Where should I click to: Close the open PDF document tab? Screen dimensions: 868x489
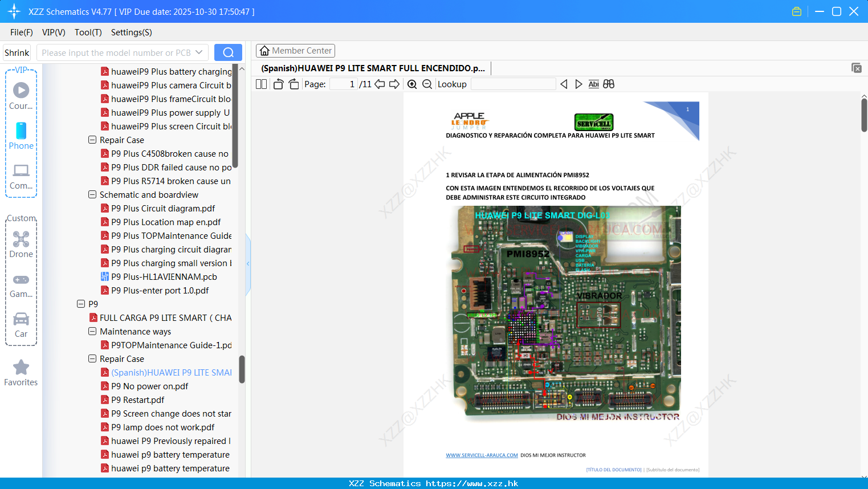click(x=856, y=68)
